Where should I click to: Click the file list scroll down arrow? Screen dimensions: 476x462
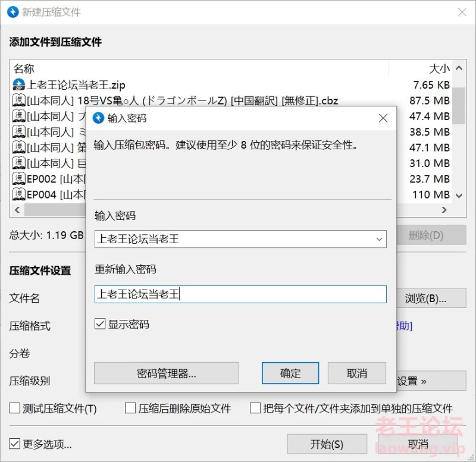tap(459, 196)
